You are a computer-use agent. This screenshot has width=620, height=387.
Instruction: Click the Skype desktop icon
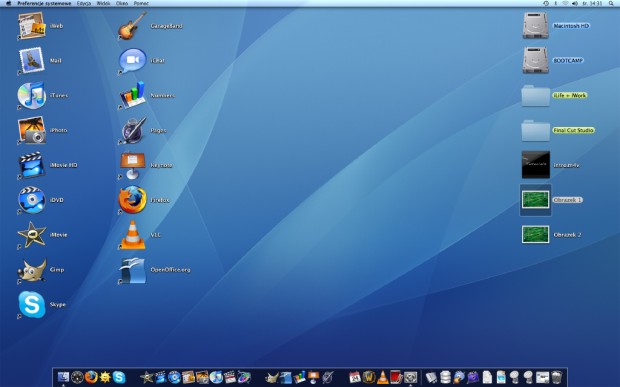coord(32,304)
